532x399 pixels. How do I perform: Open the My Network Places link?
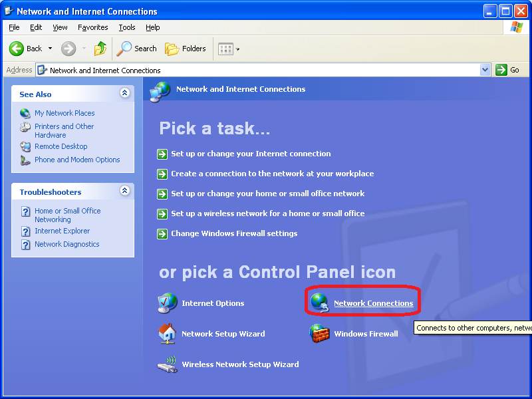coord(65,113)
